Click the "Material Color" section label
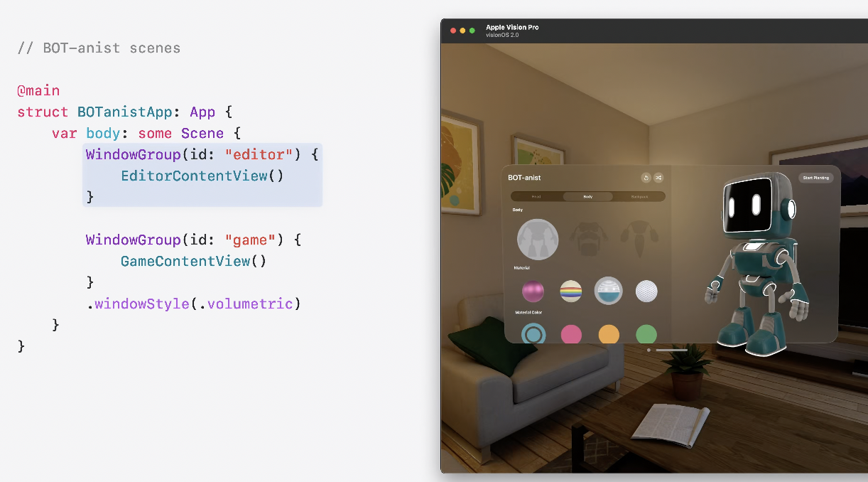The width and height of the screenshot is (868, 482). coord(527,312)
